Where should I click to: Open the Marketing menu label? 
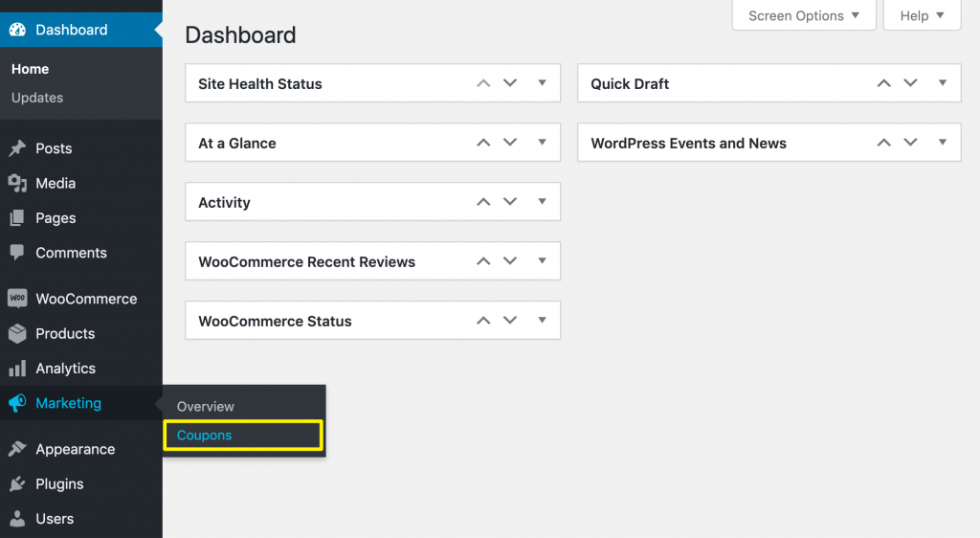68,403
